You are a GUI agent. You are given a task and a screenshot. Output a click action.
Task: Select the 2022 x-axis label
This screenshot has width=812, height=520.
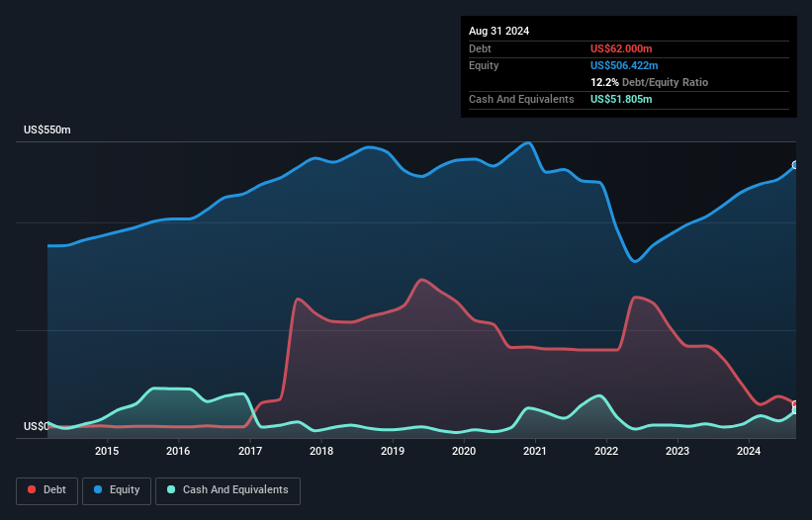(x=606, y=452)
